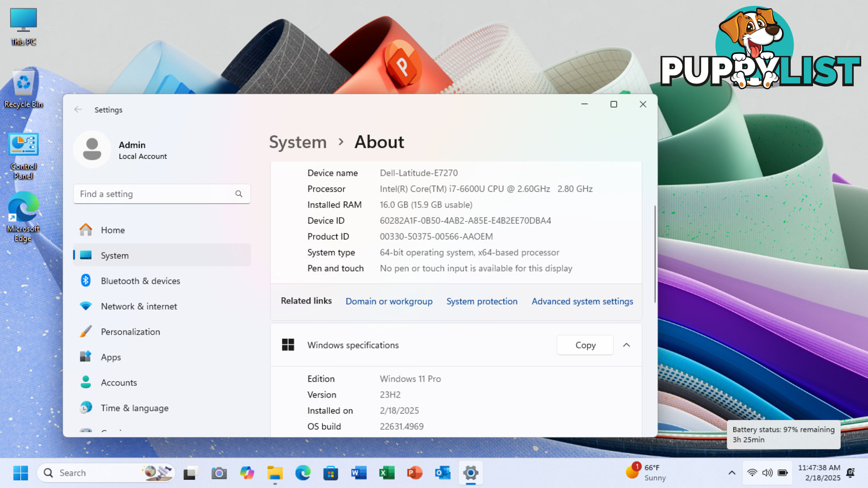
Task: Click the Settings gear taskbar icon
Action: pos(470,472)
